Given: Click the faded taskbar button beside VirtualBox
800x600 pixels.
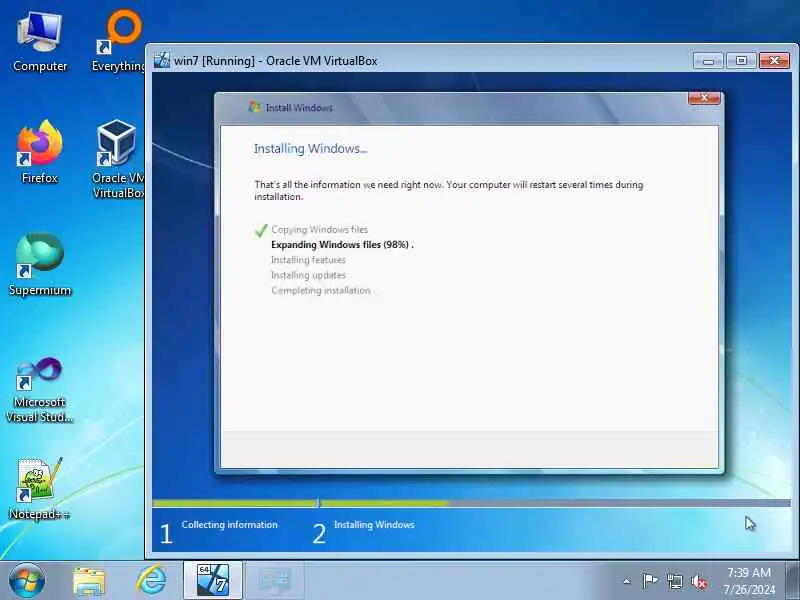Looking at the screenshot, I should click(x=274, y=580).
